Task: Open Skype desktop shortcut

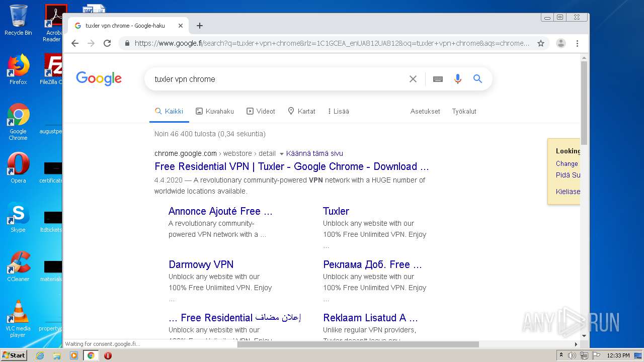Action: click(x=18, y=218)
